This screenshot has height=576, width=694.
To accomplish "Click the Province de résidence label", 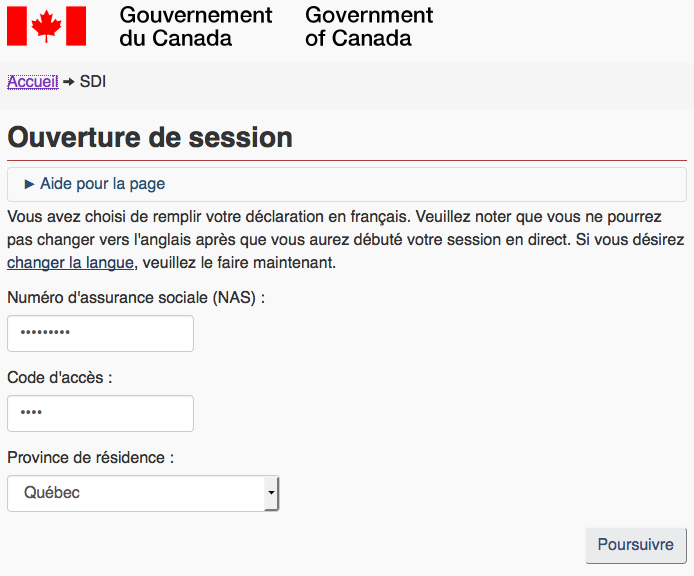I will pos(91,457).
